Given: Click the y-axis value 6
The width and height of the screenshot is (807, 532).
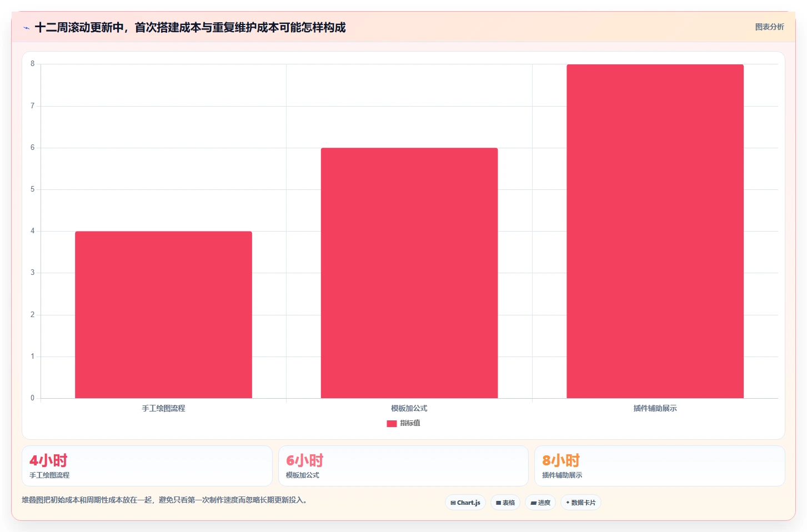Looking at the screenshot, I should (x=32, y=148).
